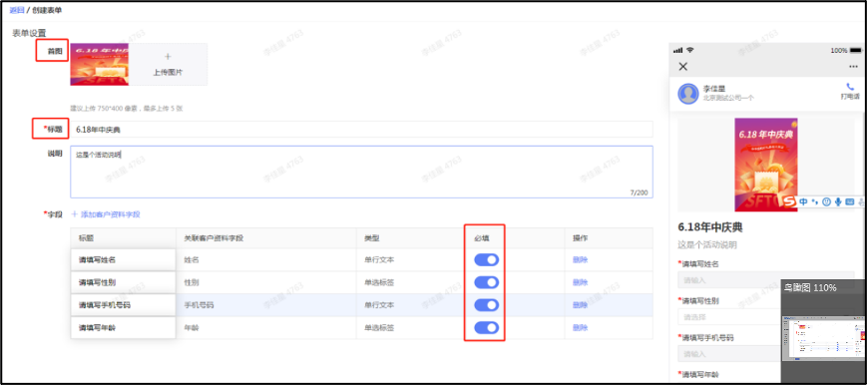Toggle required switch for 请填写性别
This screenshot has height=386, width=868.
(x=487, y=282)
